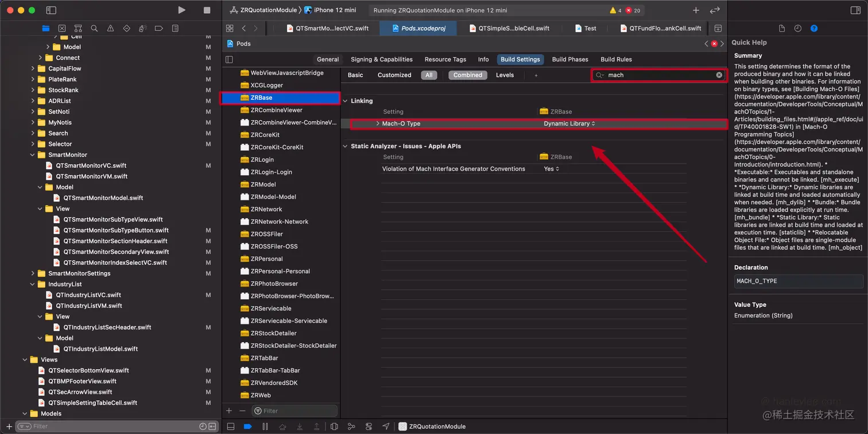Hide the project and targets list
The height and width of the screenshot is (434, 868).
pyautogui.click(x=229, y=59)
